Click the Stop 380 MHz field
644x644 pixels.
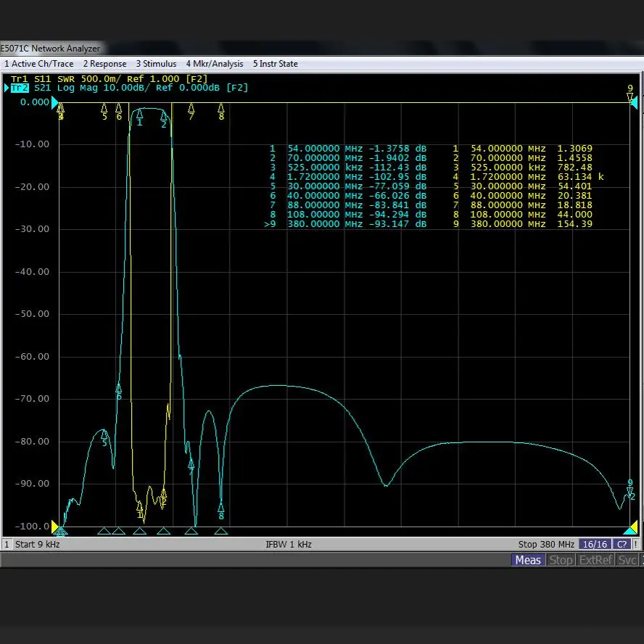[x=546, y=544]
